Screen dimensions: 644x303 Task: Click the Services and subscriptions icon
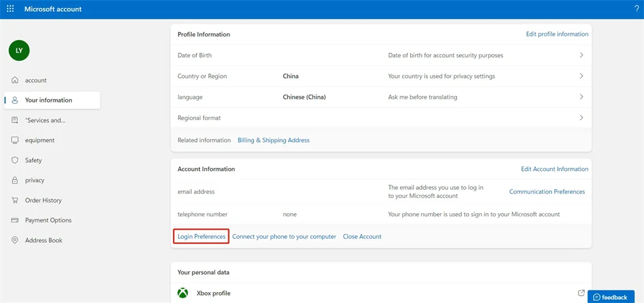[15, 120]
